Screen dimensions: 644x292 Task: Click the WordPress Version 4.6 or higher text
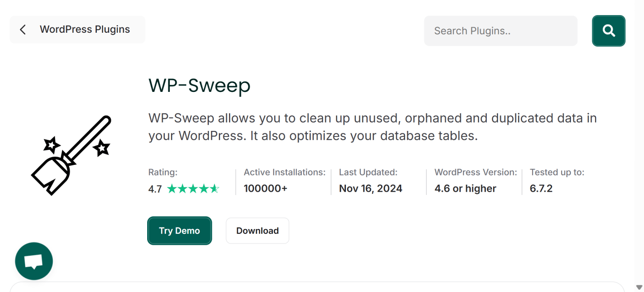click(x=465, y=188)
